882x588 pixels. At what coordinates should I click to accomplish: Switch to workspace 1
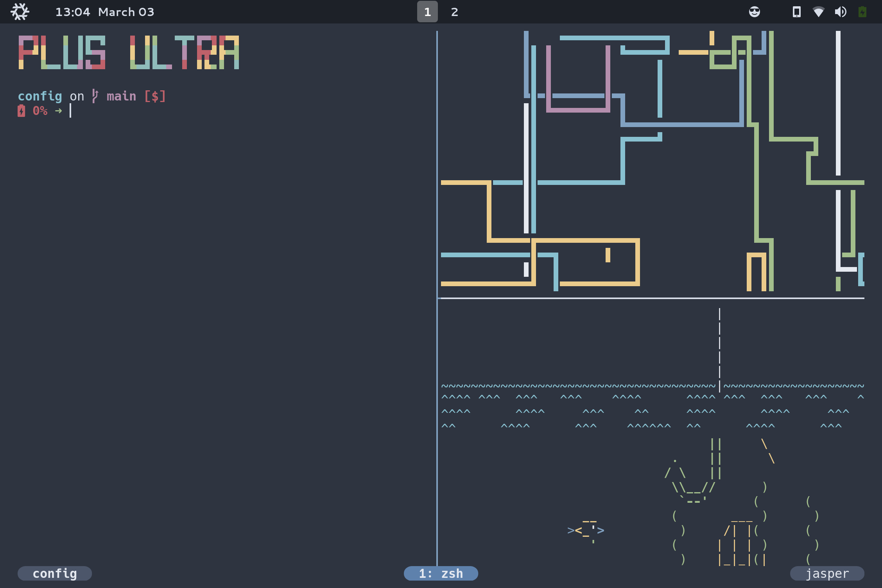(x=427, y=12)
